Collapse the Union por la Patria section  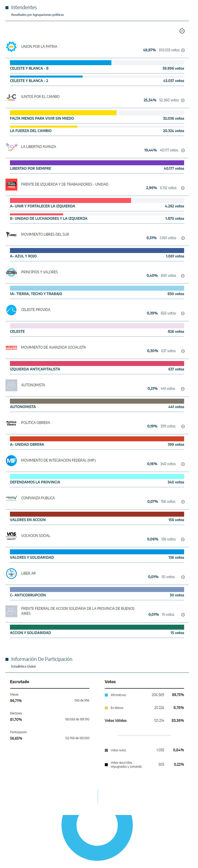point(183,50)
